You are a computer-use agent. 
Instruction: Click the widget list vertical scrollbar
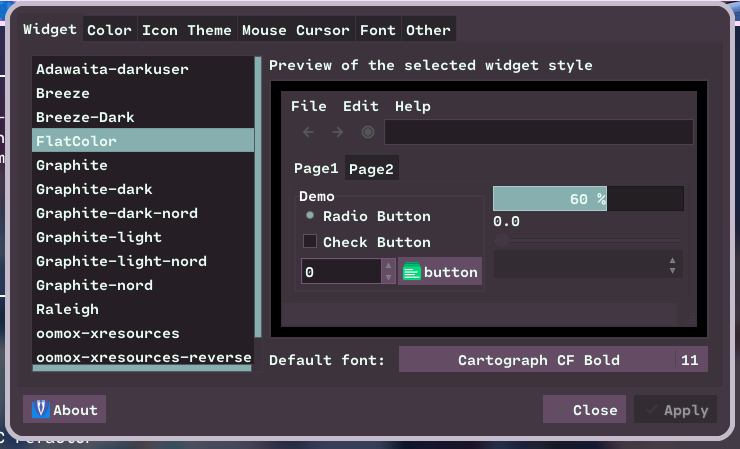click(258, 197)
